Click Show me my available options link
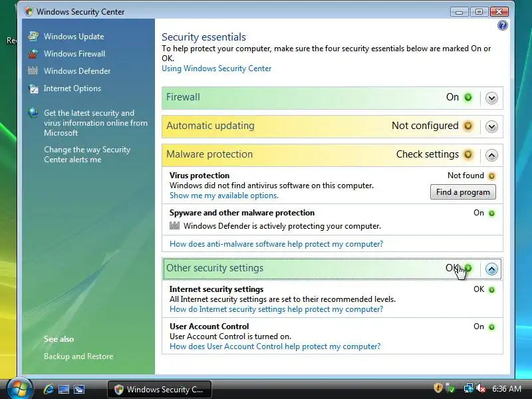The height and width of the screenshot is (399, 532). click(224, 196)
